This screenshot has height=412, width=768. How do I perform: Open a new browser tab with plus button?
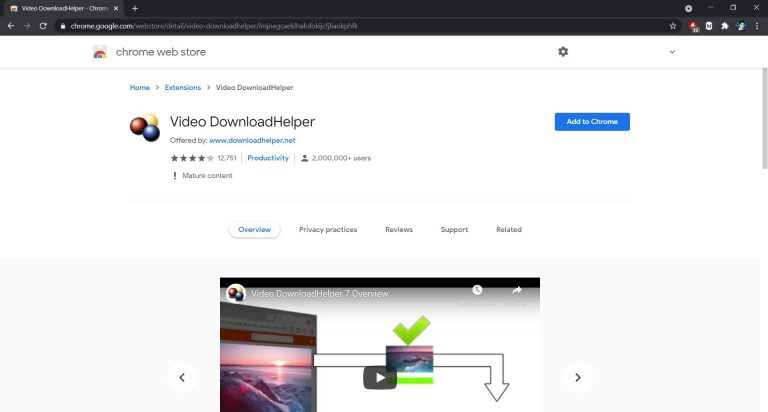tap(135, 8)
